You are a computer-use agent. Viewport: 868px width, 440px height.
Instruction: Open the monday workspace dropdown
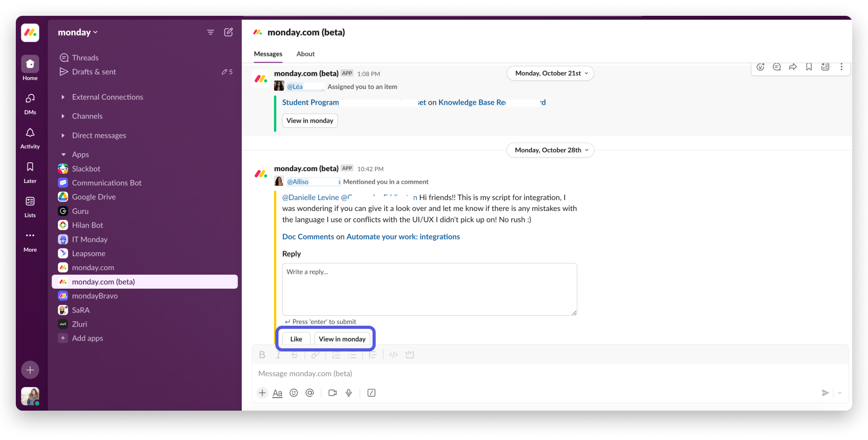[78, 32]
